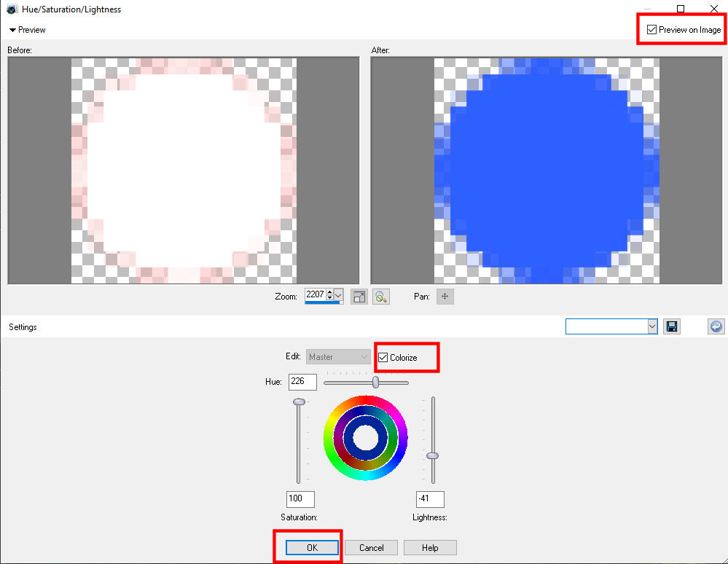
Task: Click the After preview image
Action: [547, 171]
